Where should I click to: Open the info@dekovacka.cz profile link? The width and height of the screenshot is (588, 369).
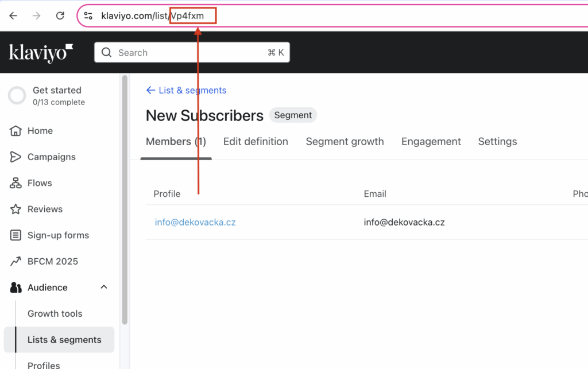tap(195, 222)
